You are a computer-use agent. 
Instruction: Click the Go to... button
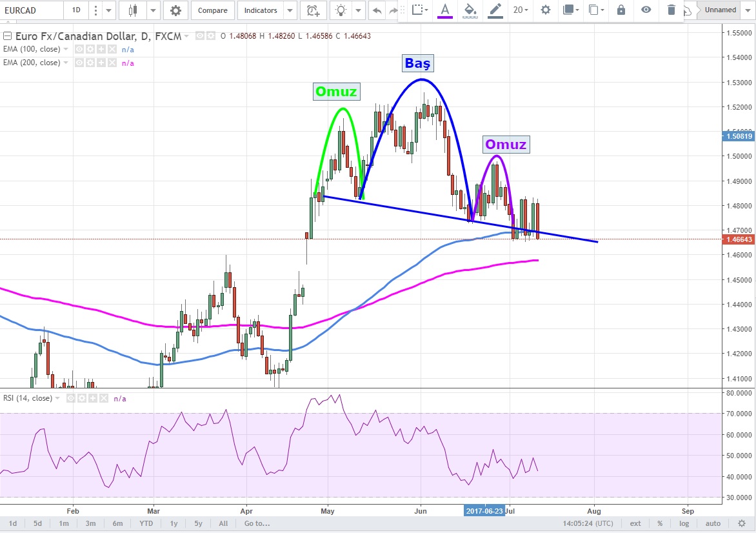pyautogui.click(x=255, y=523)
